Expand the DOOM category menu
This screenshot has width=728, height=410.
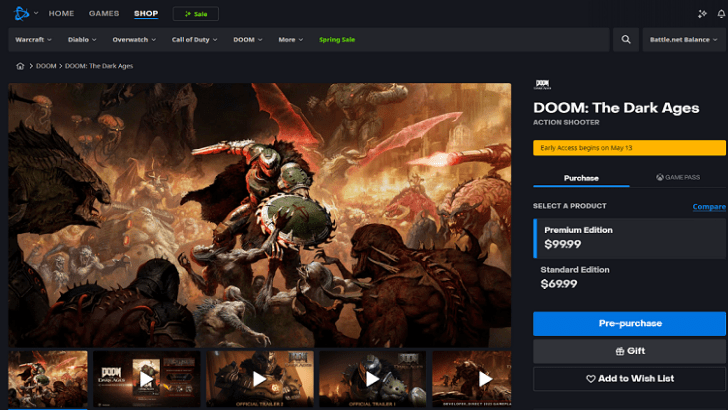(x=248, y=39)
